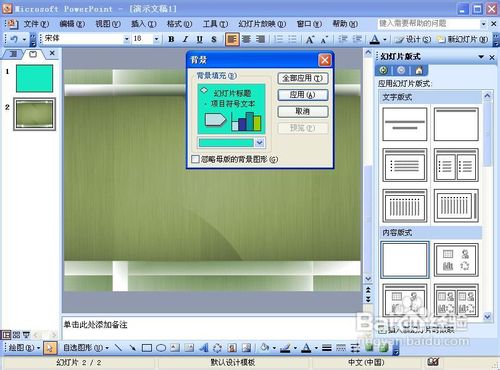Open the 文件 menu

[36, 24]
